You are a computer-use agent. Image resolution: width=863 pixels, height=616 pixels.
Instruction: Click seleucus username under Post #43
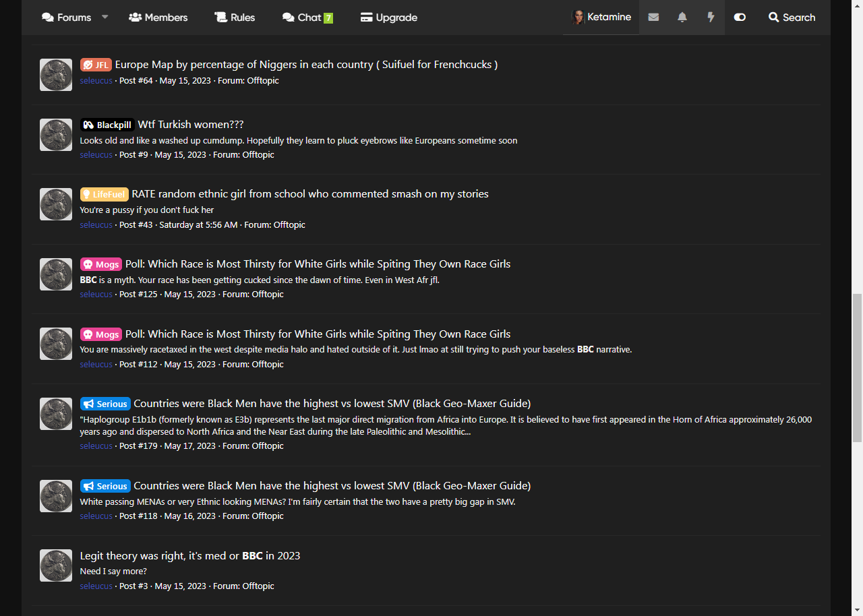click(x=96, y=224)
